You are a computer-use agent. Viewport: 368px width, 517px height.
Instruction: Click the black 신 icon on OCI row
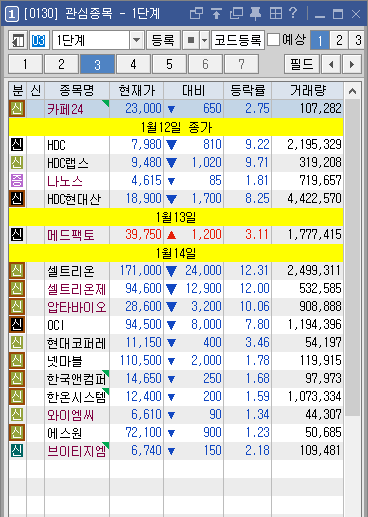(x=17, y=325)
